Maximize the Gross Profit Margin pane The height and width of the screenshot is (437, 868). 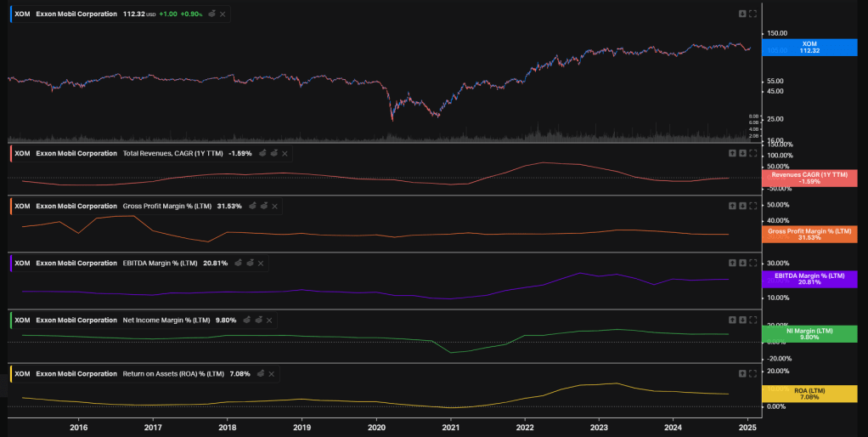pos(752,206)
